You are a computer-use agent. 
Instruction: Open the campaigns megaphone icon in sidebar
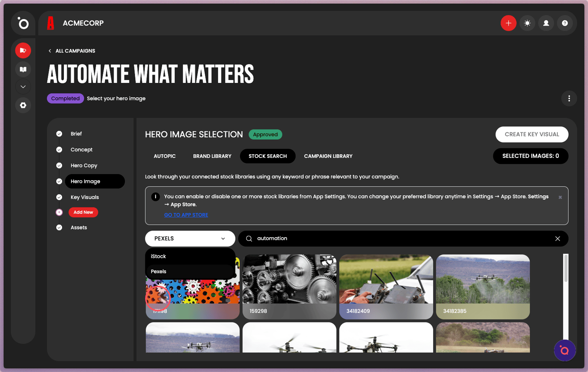(x=23, y=50)
